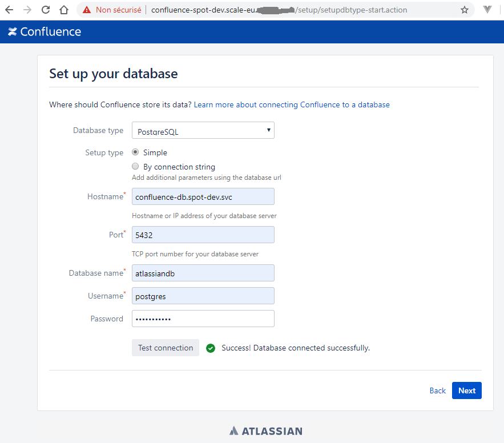Click the 'Database type' label
This screenshot has width=504, height=443.
point(98,130)
